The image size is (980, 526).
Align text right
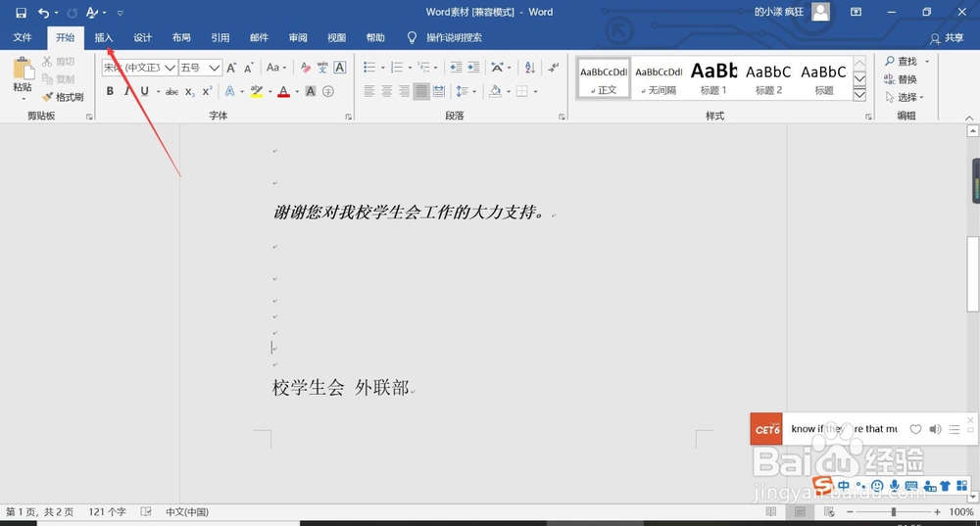point(405,92)
